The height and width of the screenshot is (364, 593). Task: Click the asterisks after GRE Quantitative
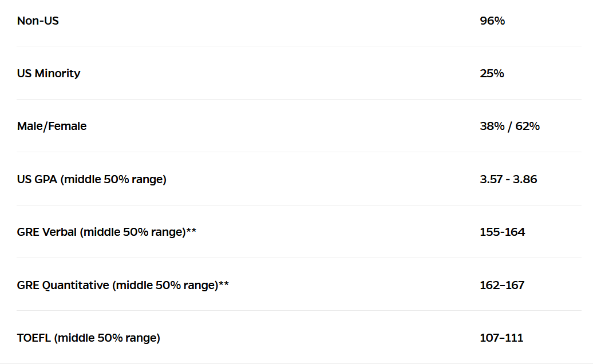(223, 283)
